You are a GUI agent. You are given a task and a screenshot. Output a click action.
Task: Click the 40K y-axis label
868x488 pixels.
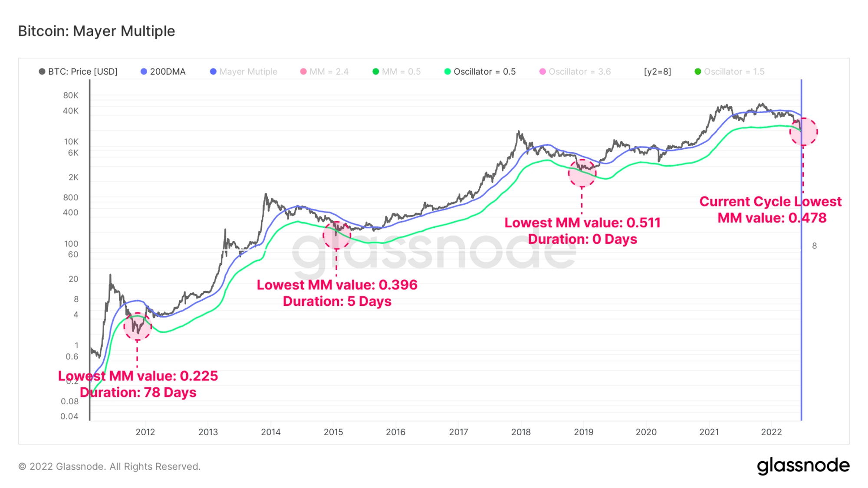(x=71, y=111)
